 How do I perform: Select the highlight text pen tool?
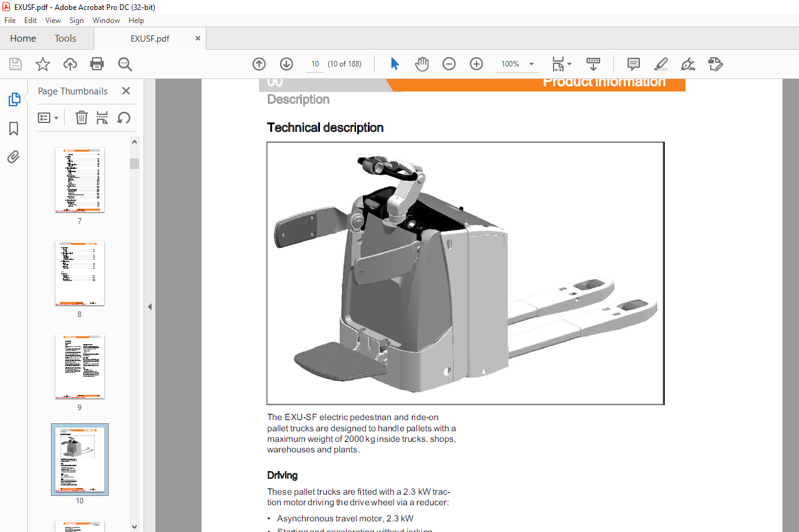(x=661, y=64)
